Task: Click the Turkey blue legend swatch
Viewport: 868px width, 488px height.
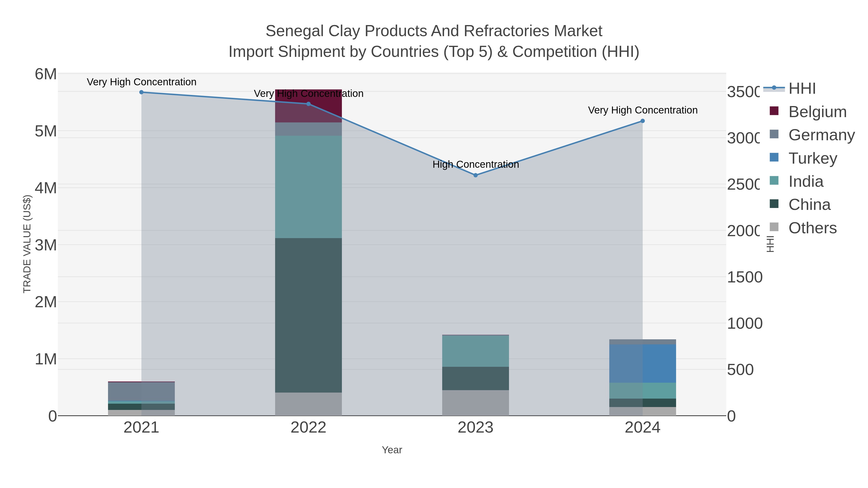Action: [x=774, y=157]
